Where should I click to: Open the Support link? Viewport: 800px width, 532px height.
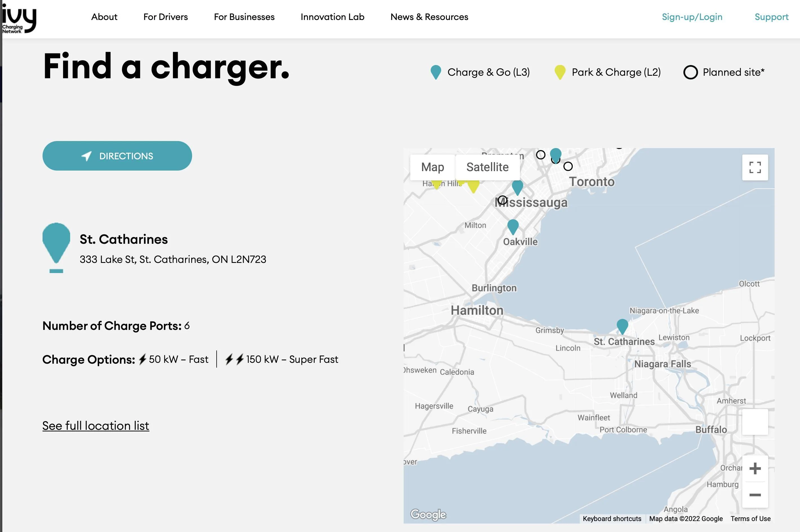click(x=772, y=17)
